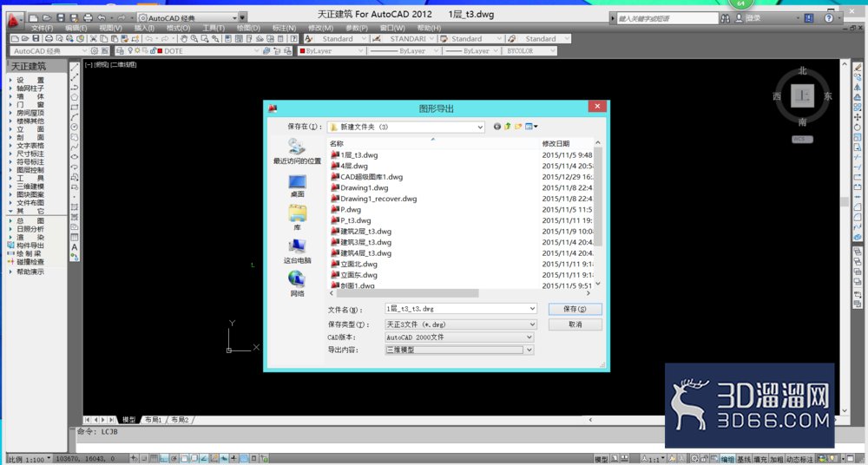Toggle the 加粗 status bar button
The height and width of the screenshot is (465, 868).
[x=776, y=460]
